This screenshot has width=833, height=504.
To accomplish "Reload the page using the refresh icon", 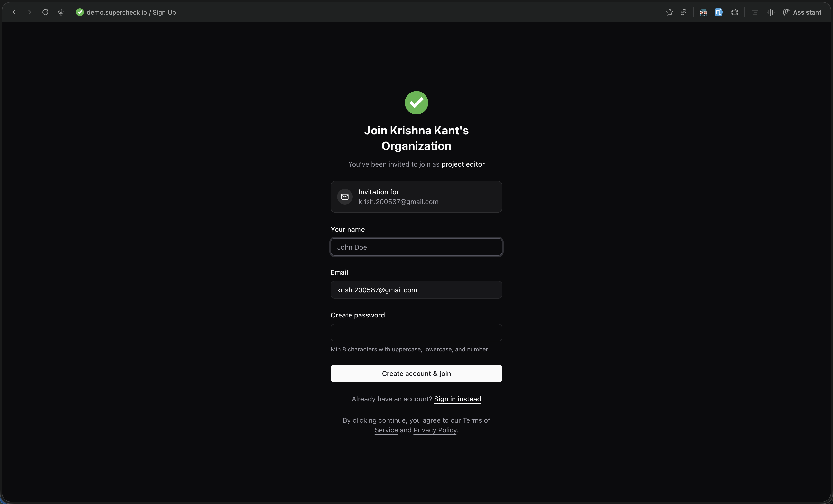I will click(45, 12).
